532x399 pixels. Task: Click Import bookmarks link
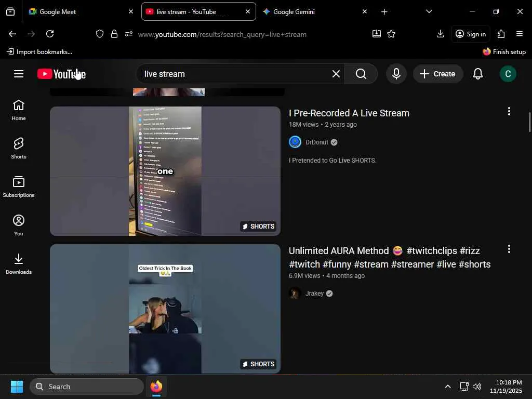tap(39, 52)
